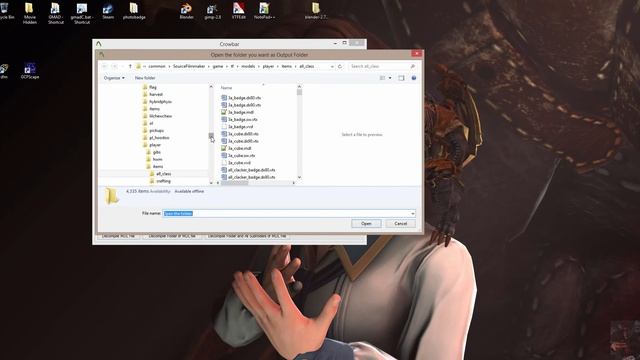Toggle the preview pane icon
This screenshot has height=360, width=640.
point(401,78)
